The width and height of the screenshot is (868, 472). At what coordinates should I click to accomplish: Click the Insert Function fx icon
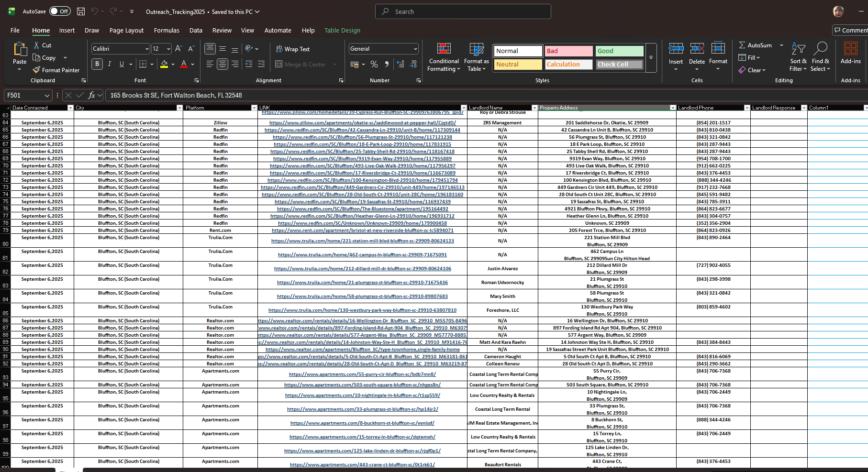(91, 95)
